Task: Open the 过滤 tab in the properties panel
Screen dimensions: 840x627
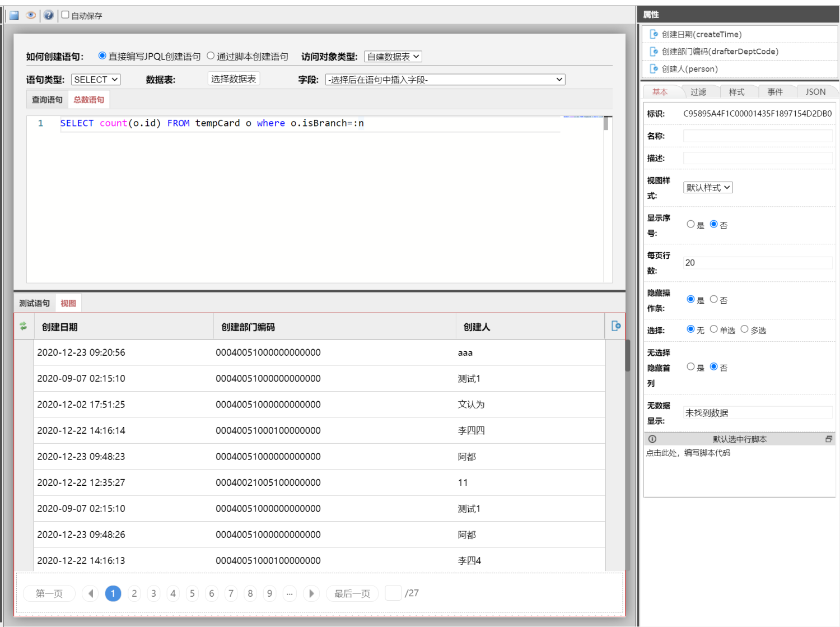Action: coord(698,92)
